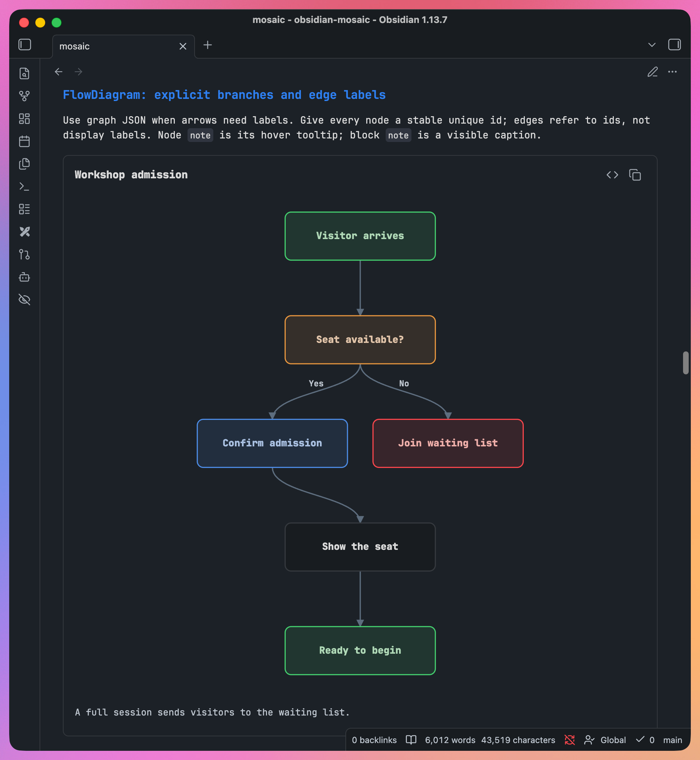Toggle the right sidebar panel
The width and height of the screenshot is (700, 760).
(x=674, y=45)
